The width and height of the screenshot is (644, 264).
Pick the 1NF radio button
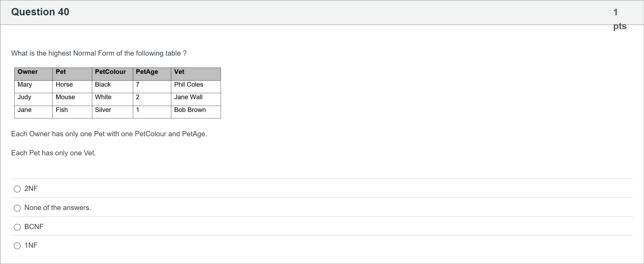click(17, 246)
